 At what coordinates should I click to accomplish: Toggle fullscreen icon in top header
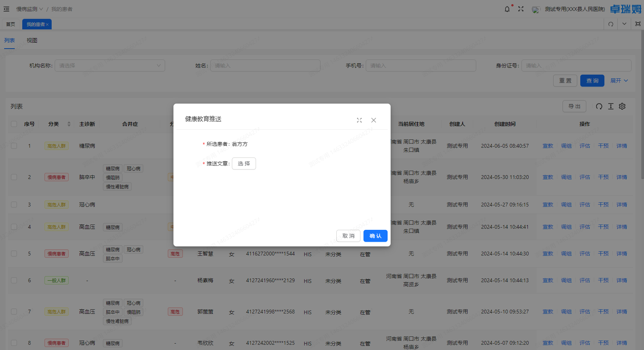click(521, 9)
